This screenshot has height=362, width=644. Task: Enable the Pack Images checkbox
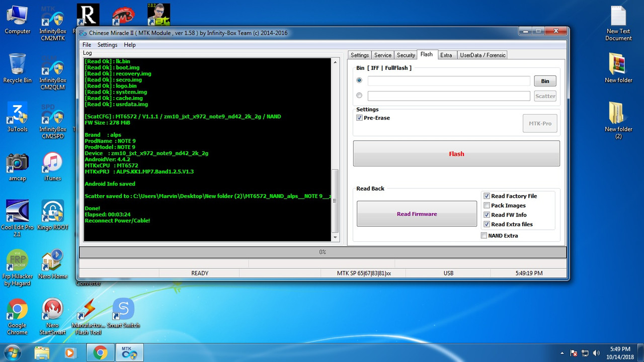[487, 205]
